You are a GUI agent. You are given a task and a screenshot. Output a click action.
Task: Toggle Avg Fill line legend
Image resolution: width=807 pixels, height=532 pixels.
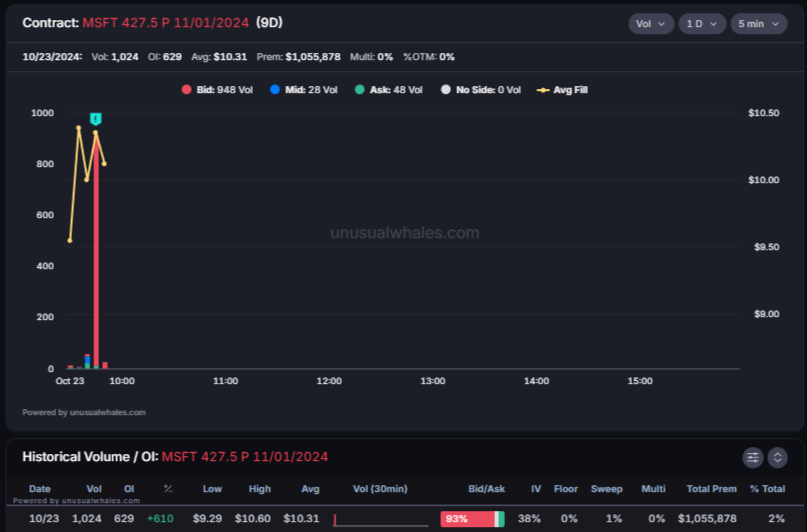click(562, 90)
